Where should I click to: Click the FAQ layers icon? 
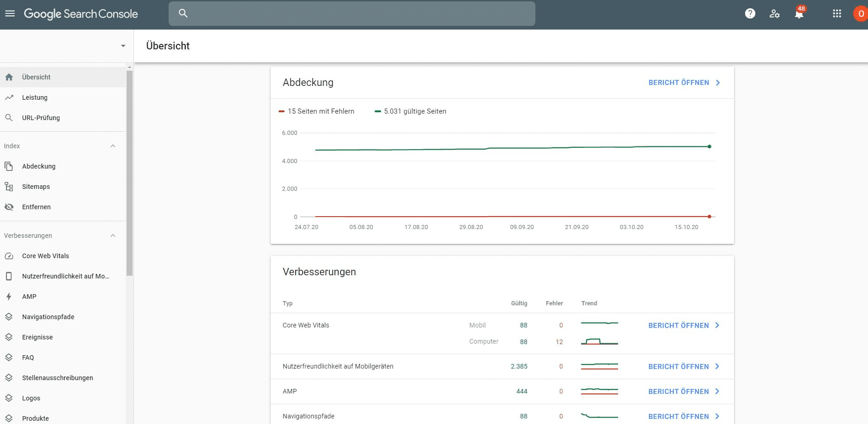tap(9, 357)
